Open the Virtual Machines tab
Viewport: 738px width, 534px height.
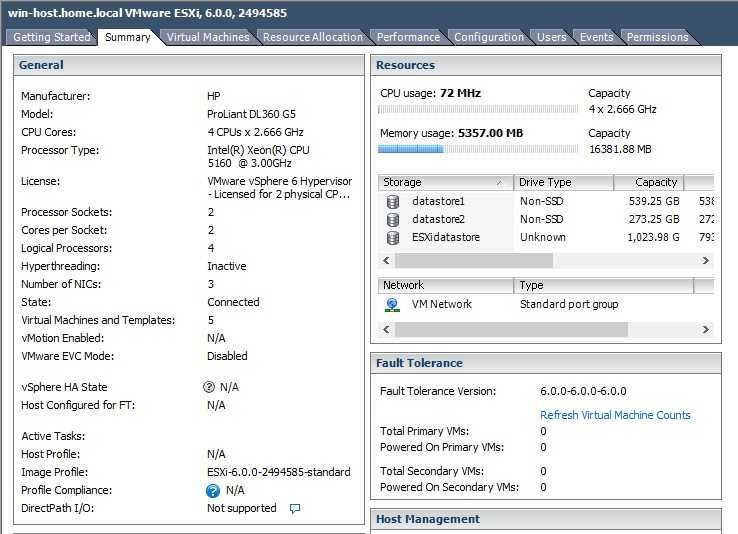(208, 37)
